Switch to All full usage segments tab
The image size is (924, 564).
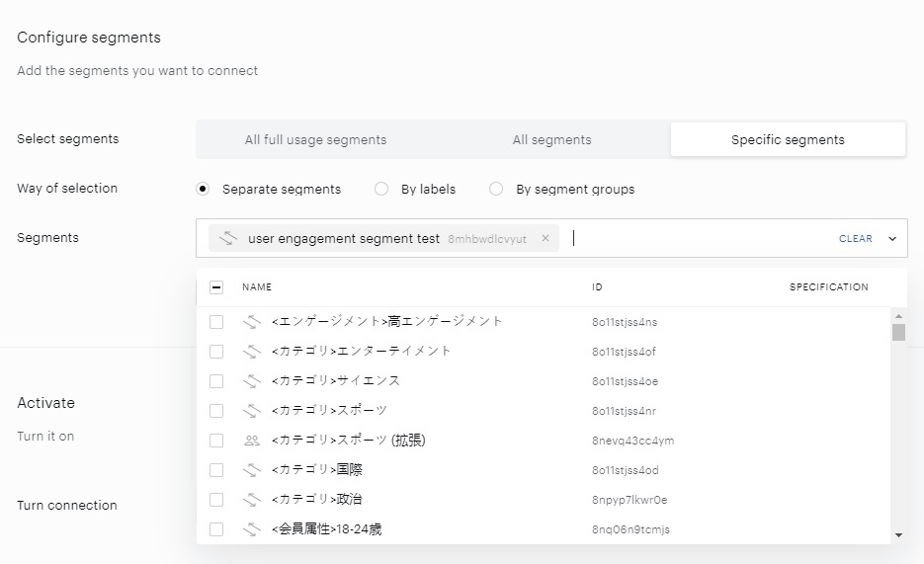[316, 139]
